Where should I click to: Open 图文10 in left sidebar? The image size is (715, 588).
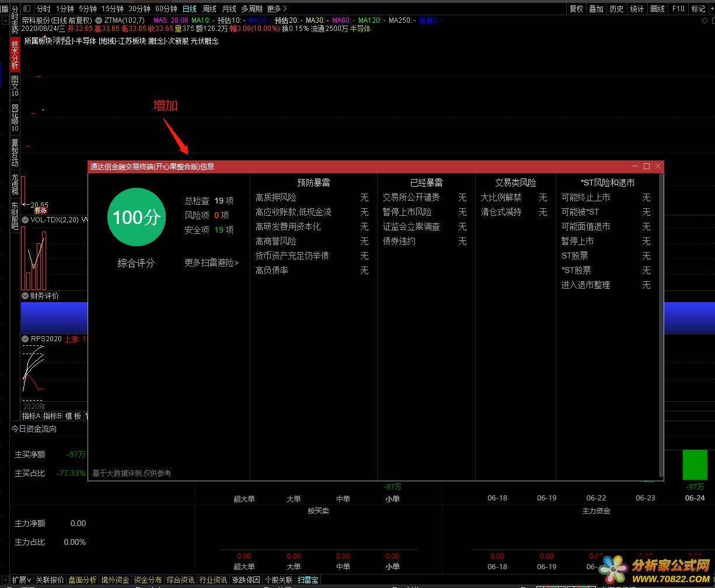click(x=15, y=86)
